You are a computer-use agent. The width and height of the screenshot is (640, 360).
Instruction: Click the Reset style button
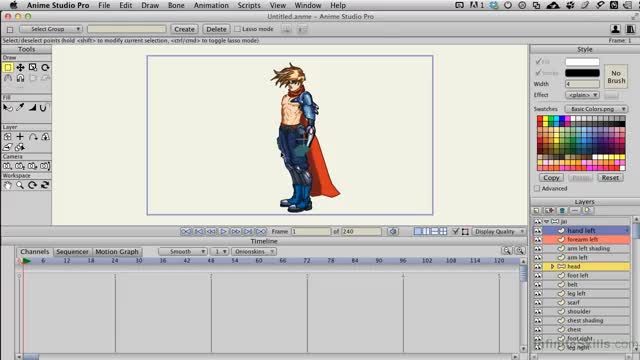[610, 178]
